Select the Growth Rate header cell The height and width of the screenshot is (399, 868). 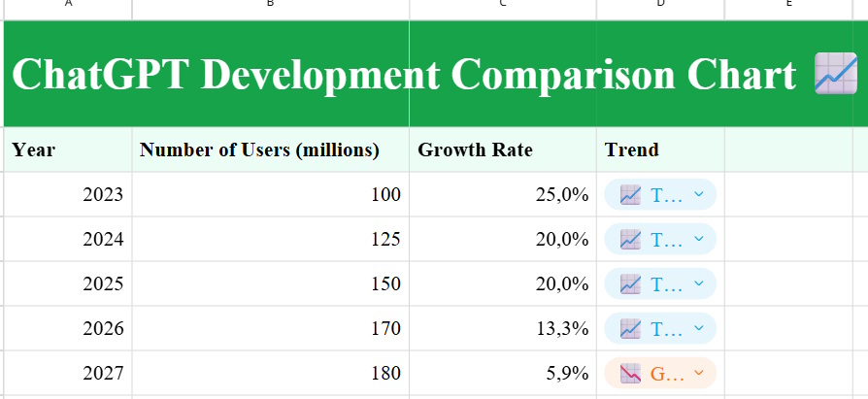(503, 150)
